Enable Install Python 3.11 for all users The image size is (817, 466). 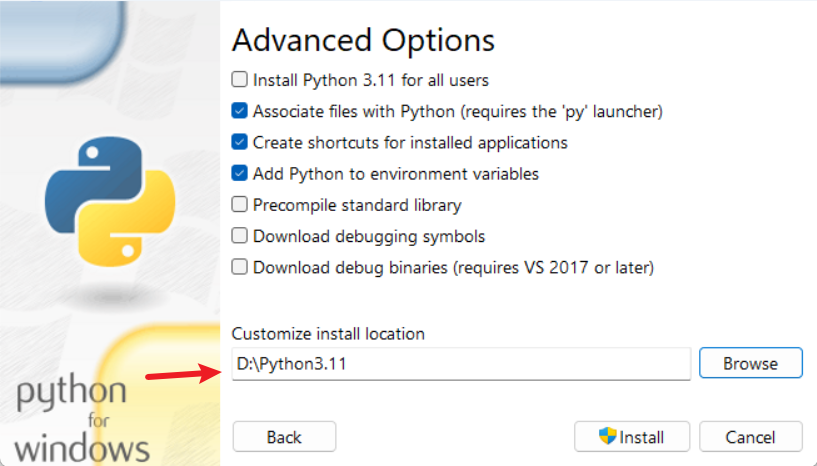(x=239, y=79)
